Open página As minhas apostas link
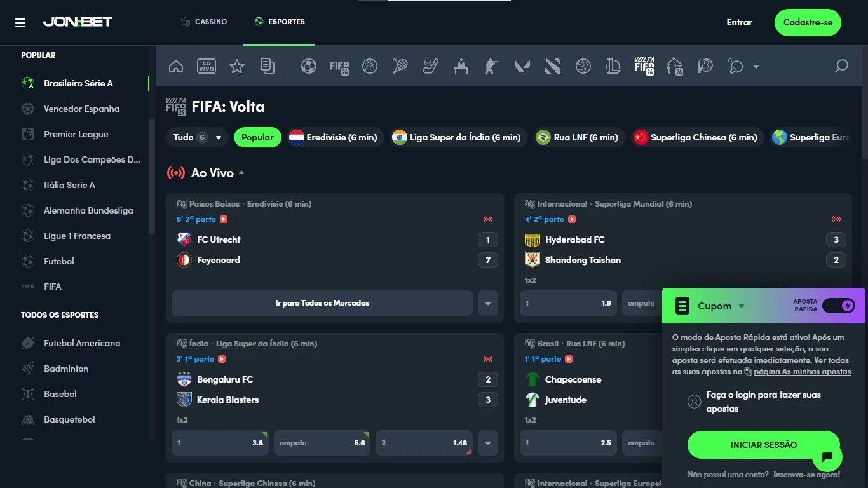This screenshot has height=488, width=868. [x=802, y=372]
